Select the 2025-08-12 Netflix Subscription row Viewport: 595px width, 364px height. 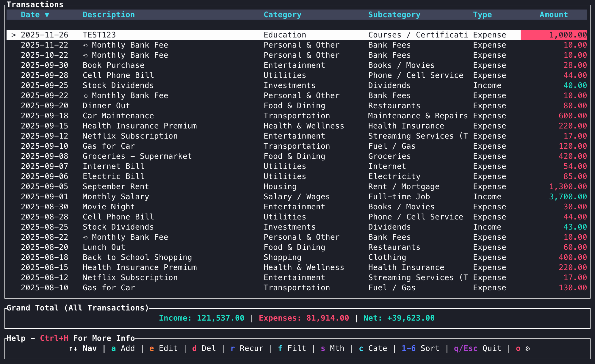click(x=297, y=277)
